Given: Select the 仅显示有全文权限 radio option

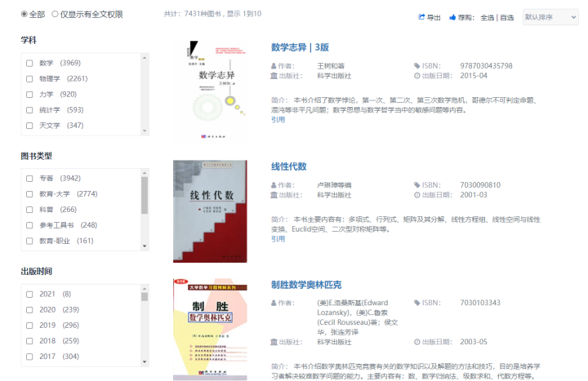Looking at the screenshot, I should click(x=55, y=14).
